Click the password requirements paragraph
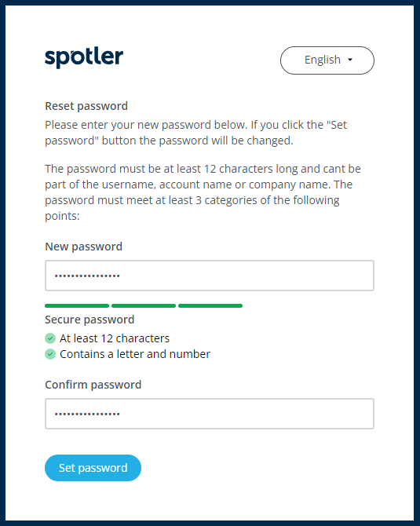This screenshot has width=420, height=526. click(x=203, y=192)
